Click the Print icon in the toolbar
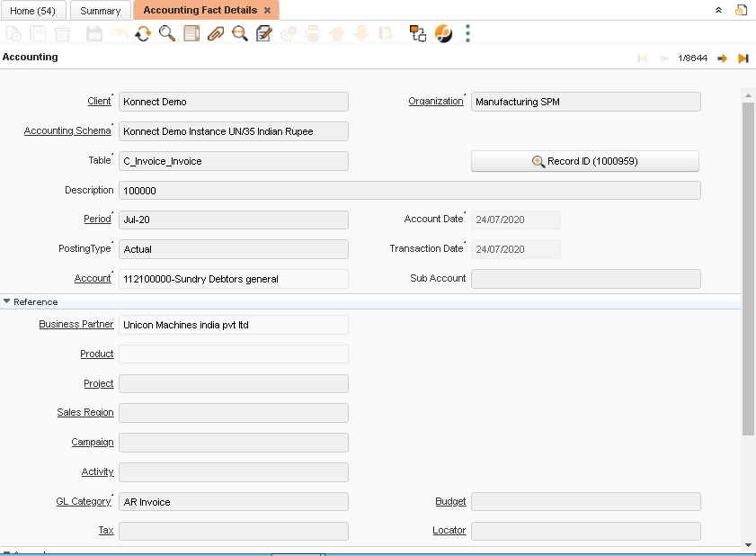 313,34
